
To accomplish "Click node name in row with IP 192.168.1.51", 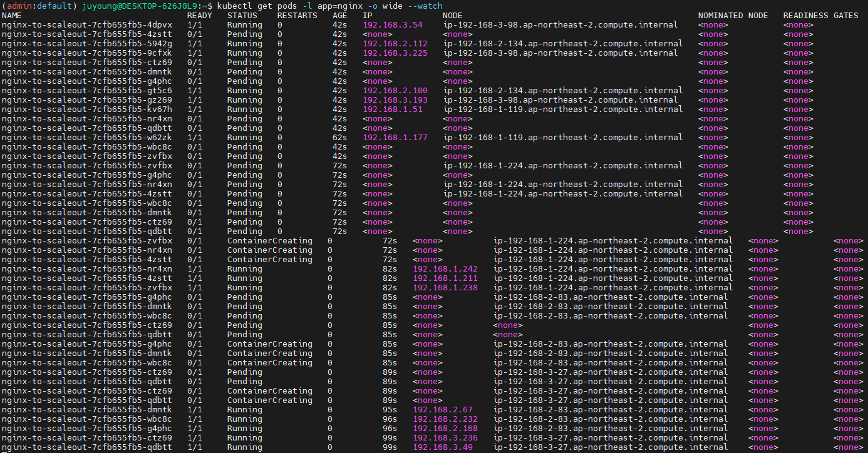I will point(563,109).
